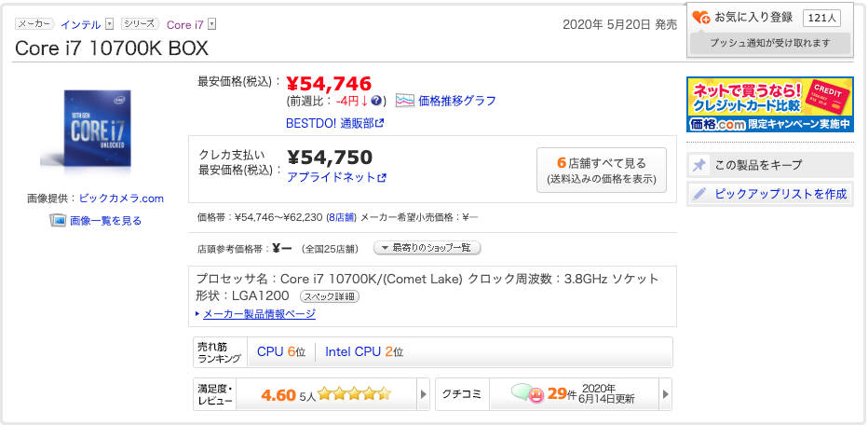Click お気に入り登録 button
868x425 pixels.
(x=753, y=18)
